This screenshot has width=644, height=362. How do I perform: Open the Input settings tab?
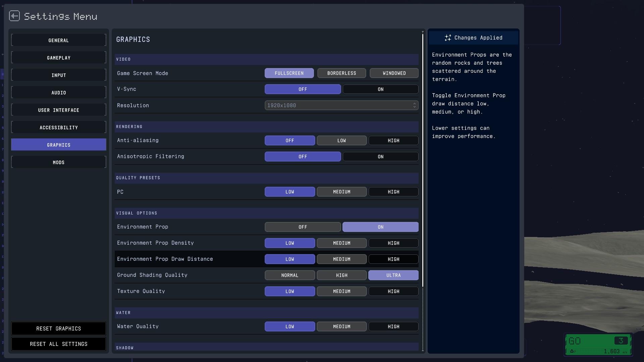(59, 75)
